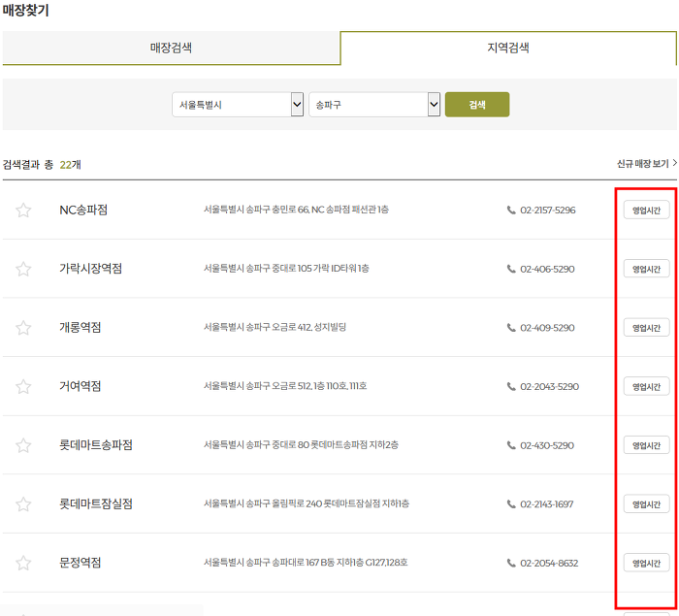Click phone number 02-430-5290
The height and width of the screenshot is (616, 679).
click(547, 445)
